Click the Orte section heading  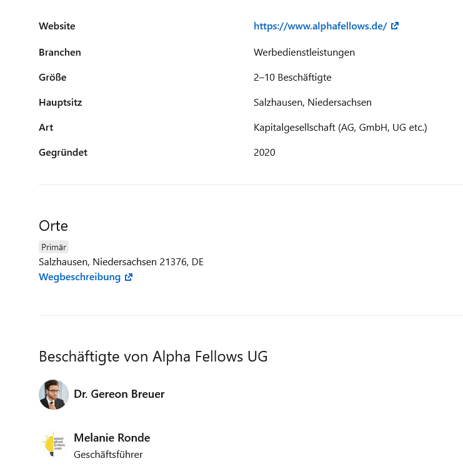click(54, 226)
